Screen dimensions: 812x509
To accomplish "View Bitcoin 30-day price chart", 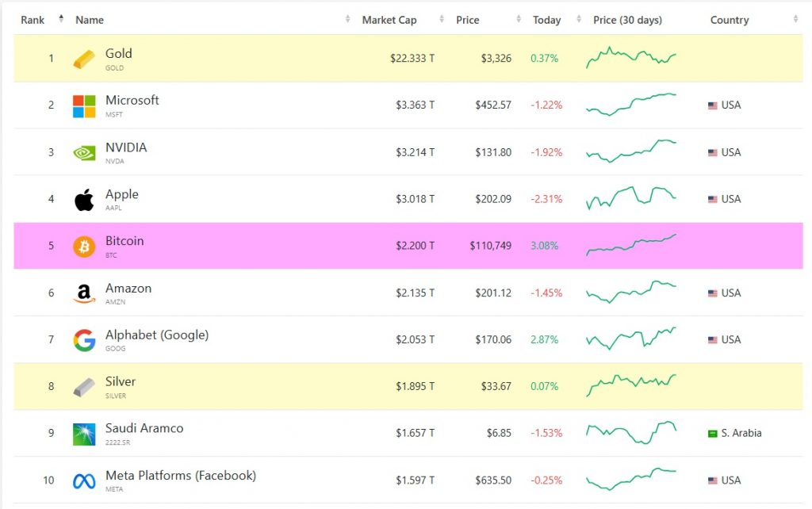I will 630,245.
